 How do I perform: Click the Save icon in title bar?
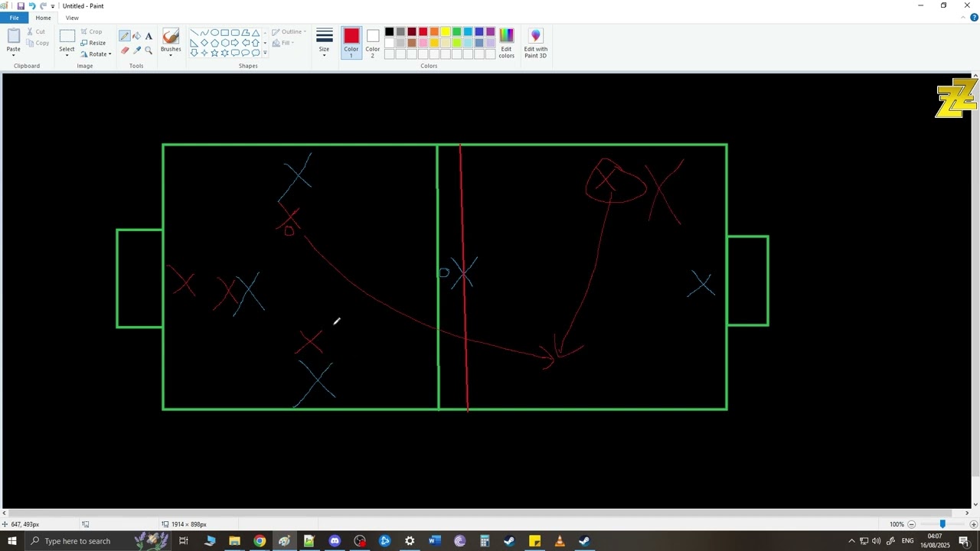pyautogui.click(x=21, y=5)
